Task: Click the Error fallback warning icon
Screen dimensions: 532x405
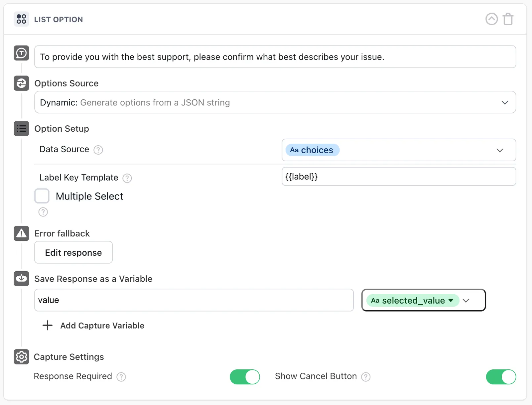Action: coord(21,233)
